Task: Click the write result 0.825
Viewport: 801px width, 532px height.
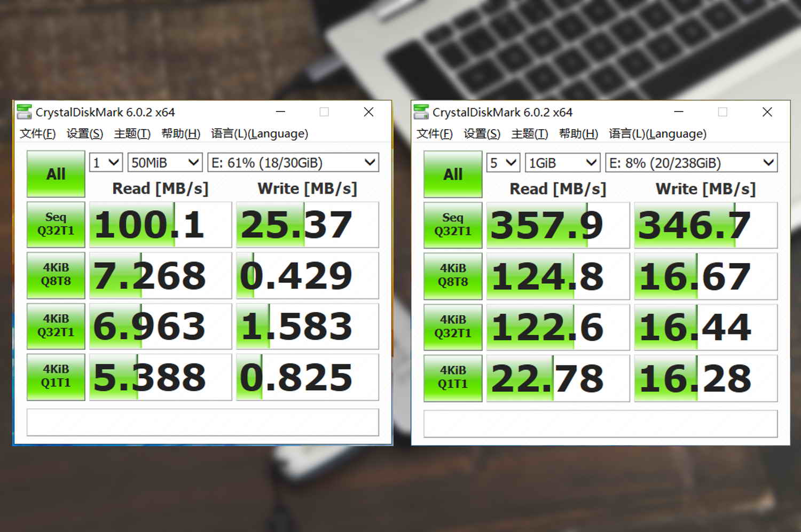Action: (308, 377)
